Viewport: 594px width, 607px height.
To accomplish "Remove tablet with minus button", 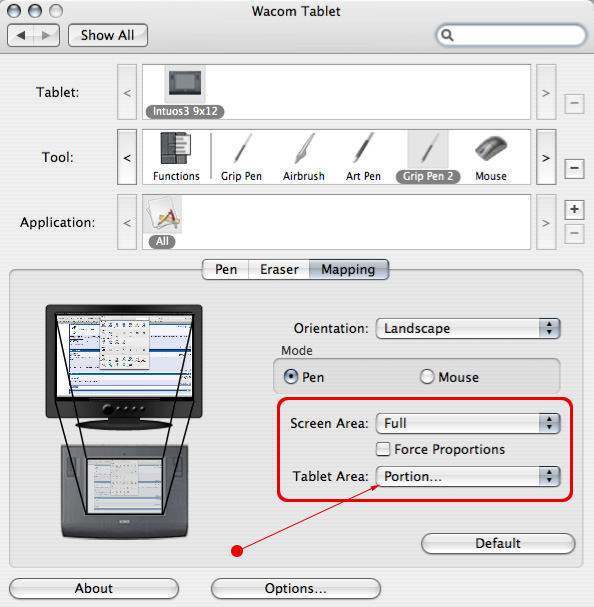I will coord(574,103).
